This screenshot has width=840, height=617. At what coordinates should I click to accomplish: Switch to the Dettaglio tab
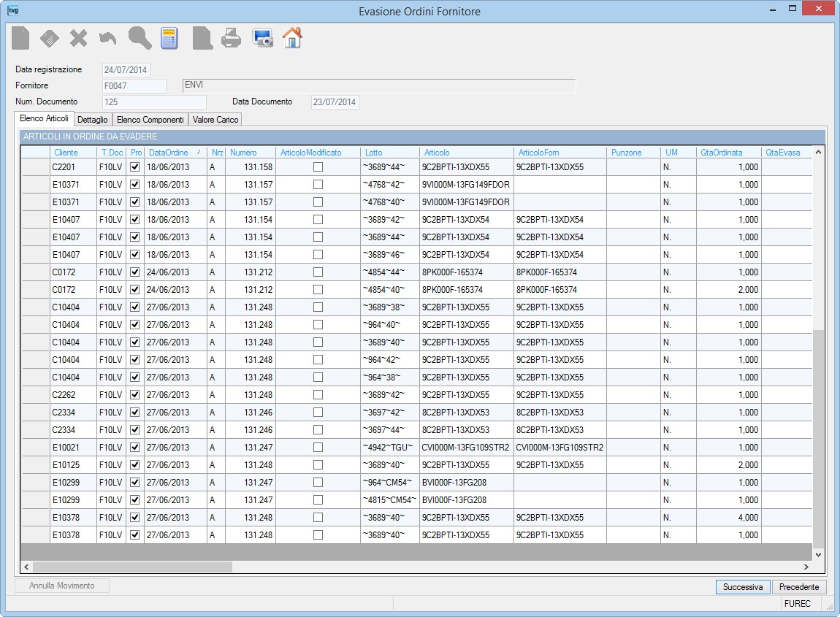tap(93, 120)
